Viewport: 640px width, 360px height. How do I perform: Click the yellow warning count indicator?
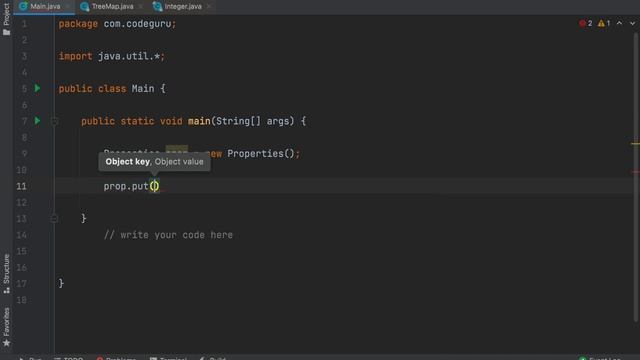pos(604,23)
